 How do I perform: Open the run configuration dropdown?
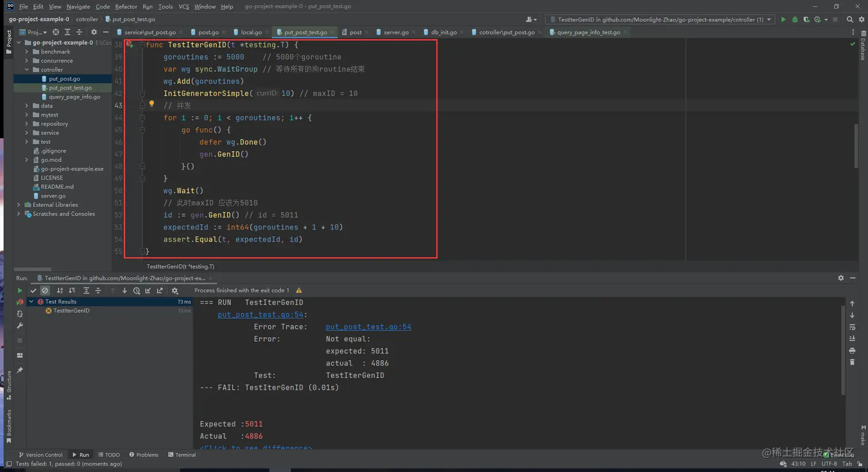660,20
